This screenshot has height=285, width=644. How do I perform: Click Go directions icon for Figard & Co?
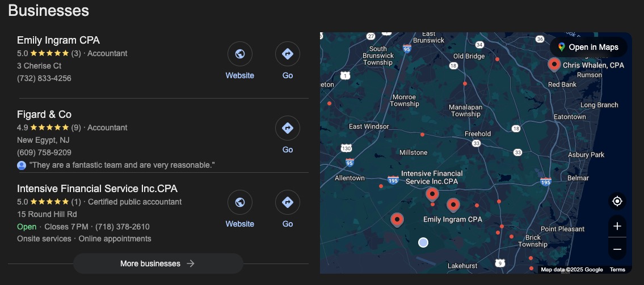[x=287, y=128]
